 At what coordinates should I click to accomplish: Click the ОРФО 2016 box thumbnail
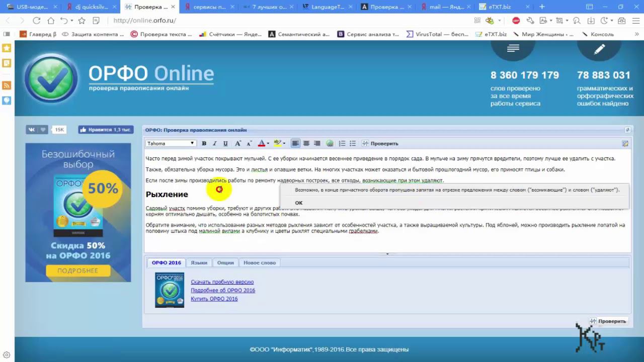[x=170, y=290]
